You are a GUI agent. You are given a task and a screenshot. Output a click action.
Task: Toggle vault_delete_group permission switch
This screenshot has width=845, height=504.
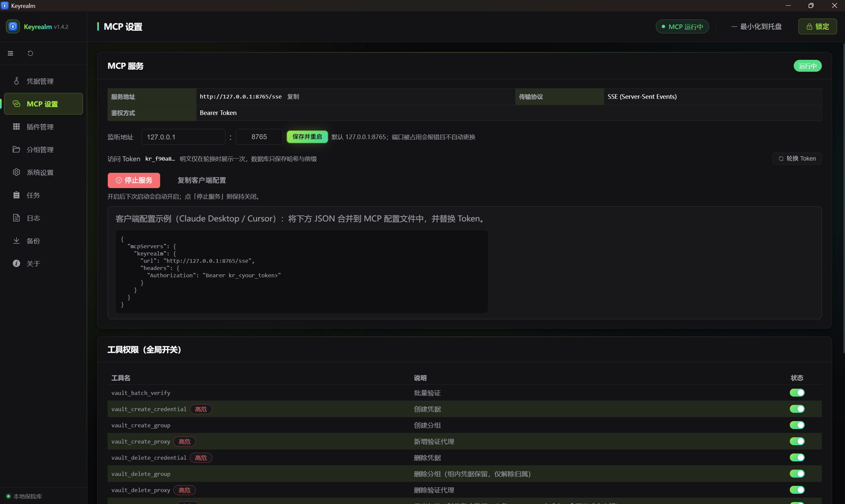(797, 474)
